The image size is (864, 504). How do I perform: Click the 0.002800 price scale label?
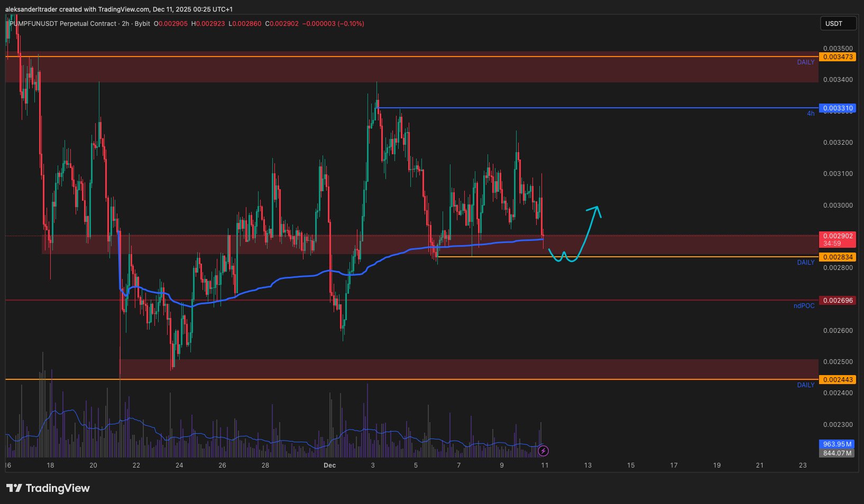(838, 268)
